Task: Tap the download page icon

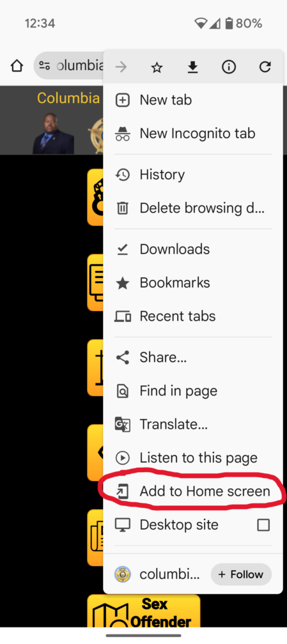Action: coord(192,67)
